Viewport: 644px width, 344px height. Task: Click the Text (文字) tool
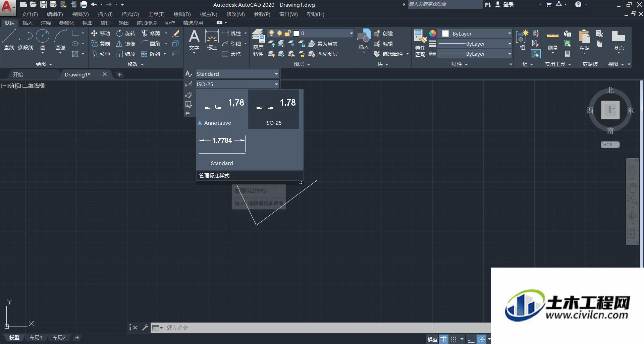point(194,40)
